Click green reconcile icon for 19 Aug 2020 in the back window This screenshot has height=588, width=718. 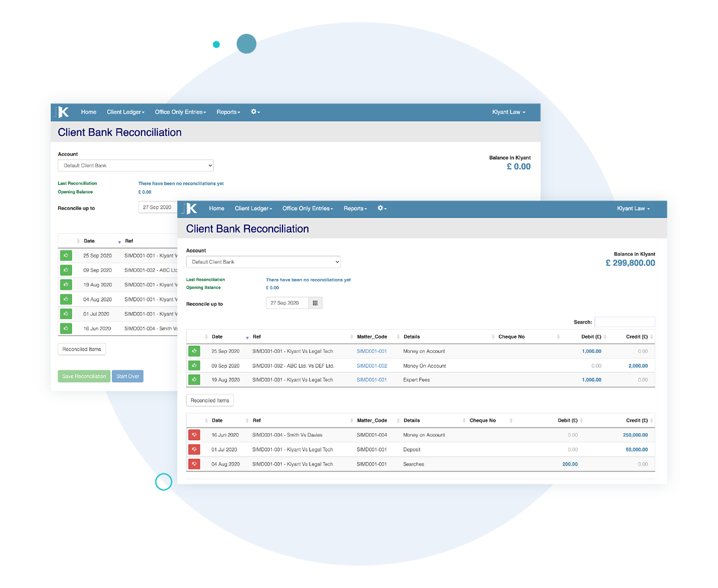point(66,285)
